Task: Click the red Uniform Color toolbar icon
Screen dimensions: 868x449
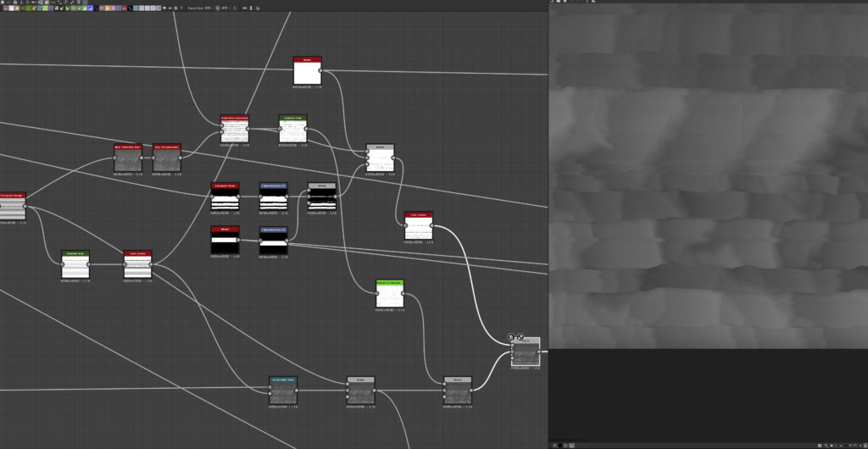Action: tap(125, 8)
